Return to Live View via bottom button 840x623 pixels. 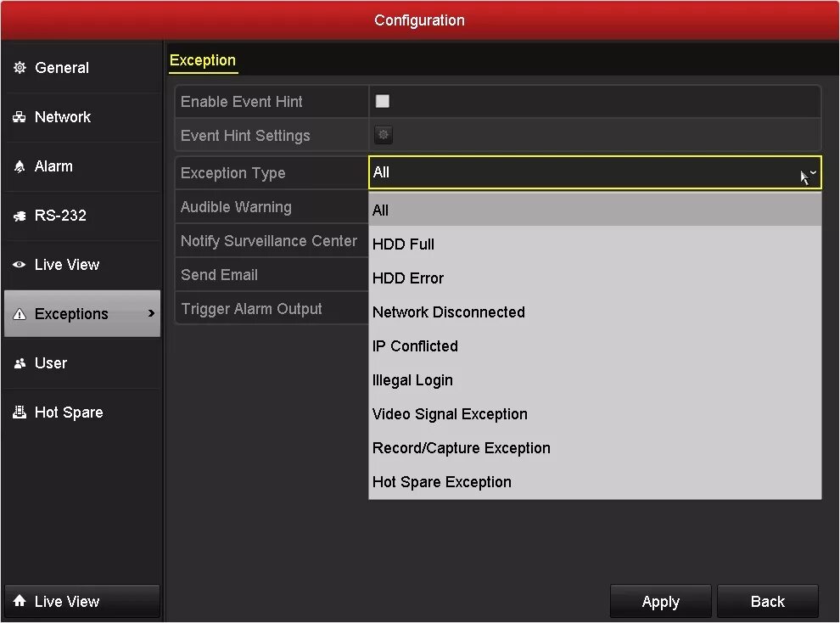click(82, 601)
